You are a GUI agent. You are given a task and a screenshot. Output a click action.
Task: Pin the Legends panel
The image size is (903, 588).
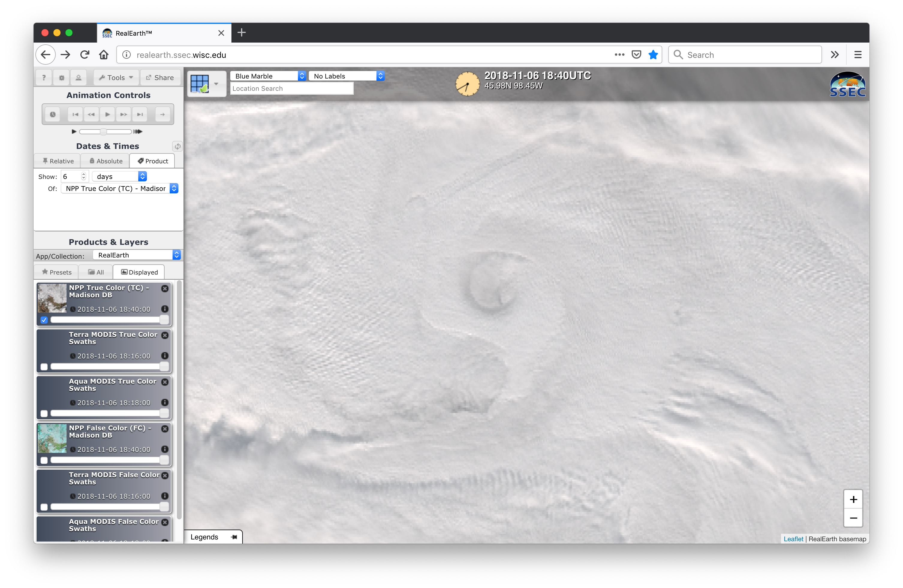tap(234, 537)
